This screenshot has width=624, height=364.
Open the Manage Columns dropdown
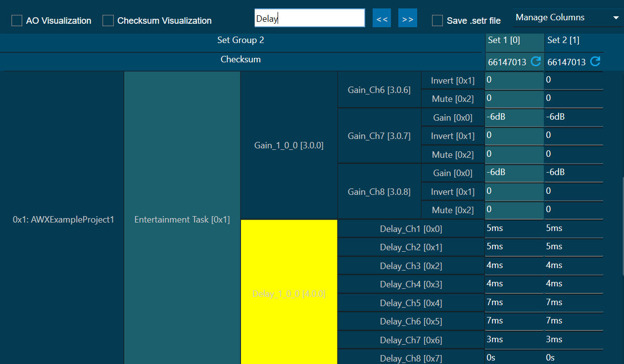[568, 18]
